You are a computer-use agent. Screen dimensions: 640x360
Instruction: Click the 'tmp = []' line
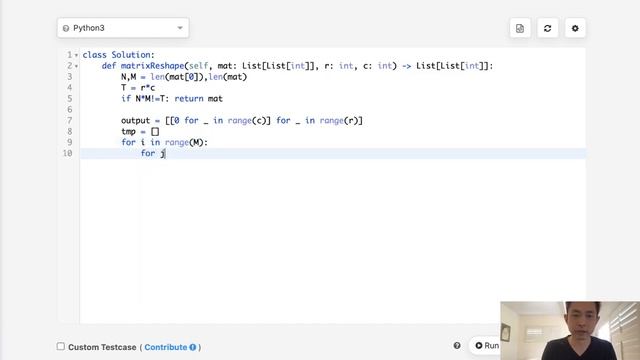(x=140, y=131)
